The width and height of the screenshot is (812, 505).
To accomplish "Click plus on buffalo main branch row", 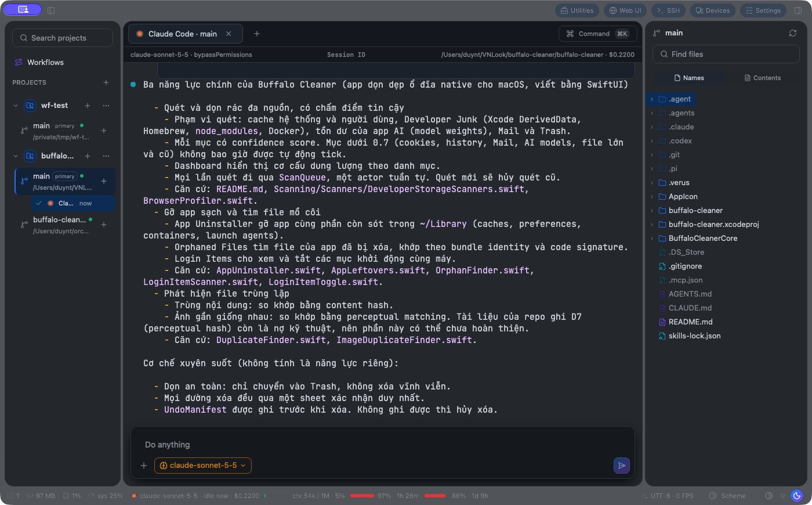I will coord(104,181).
